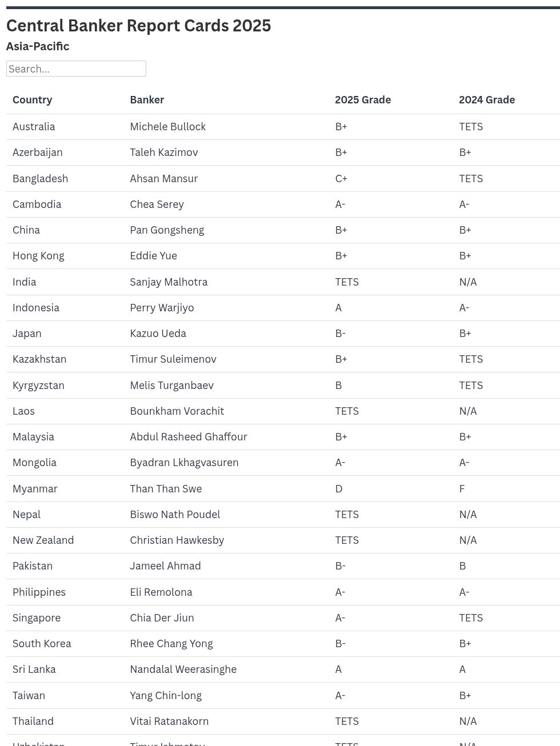The height and width of the screenshot is (746, 560).
Task: Click banker name Kazuo Ueda
Action: 158,334
